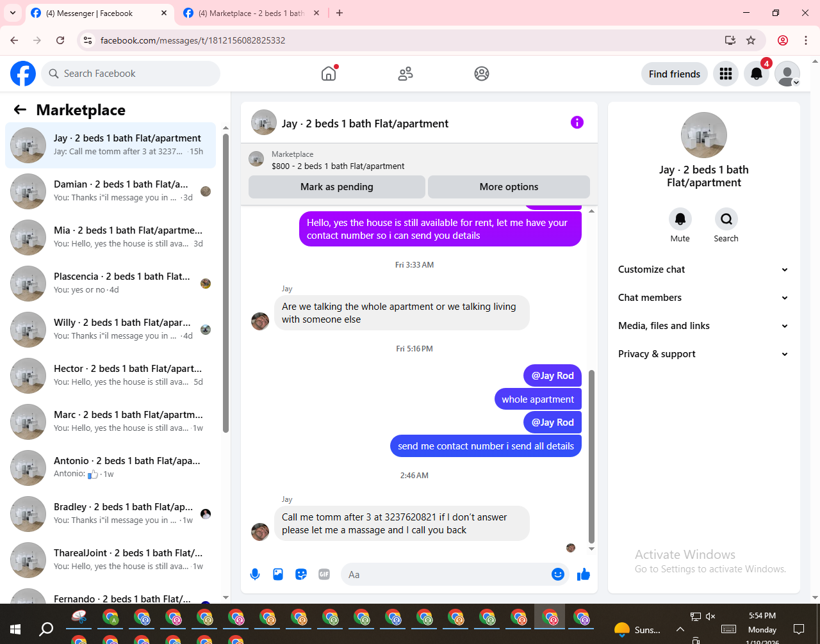Screen dimensions: 820x644
Task: Open Windows taskbar search
Action: coord(46,629)
